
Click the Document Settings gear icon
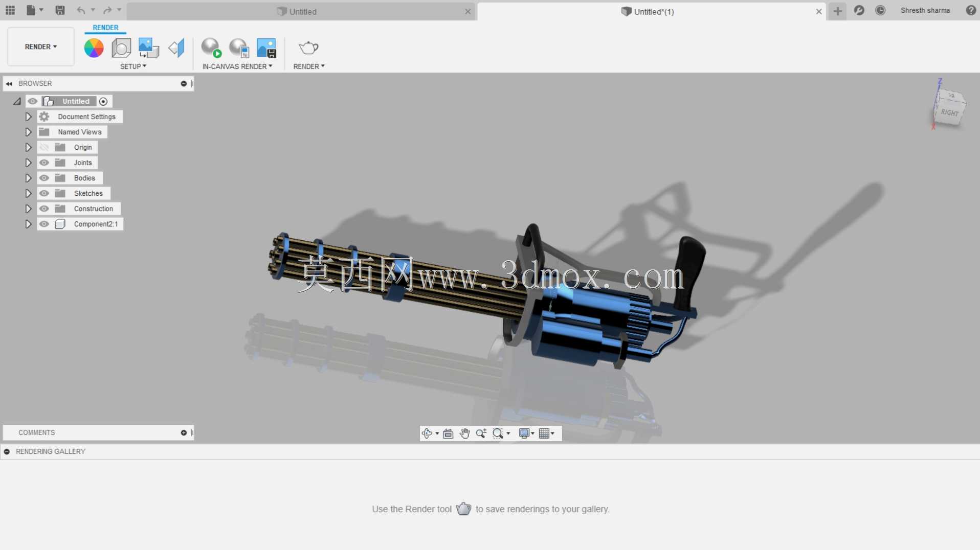[44, 117]
